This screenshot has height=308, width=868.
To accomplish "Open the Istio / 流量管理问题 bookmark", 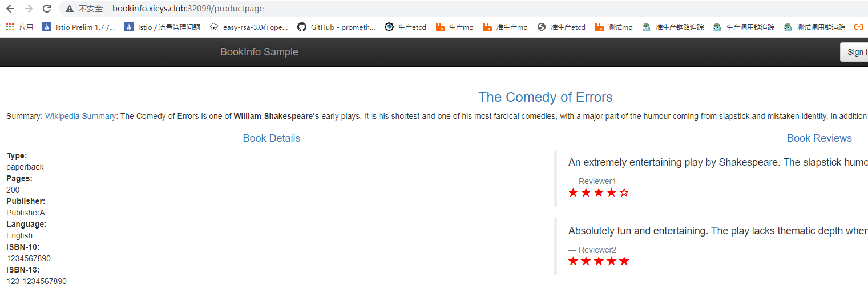I will 162,27.
